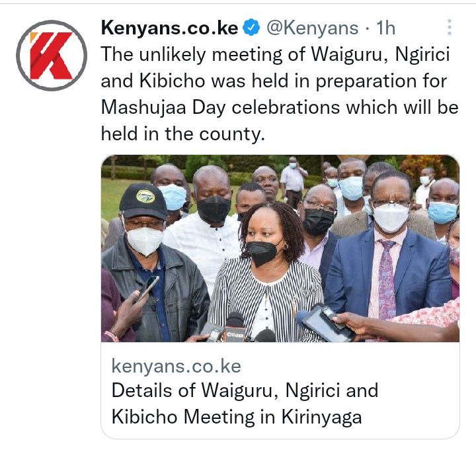Click the words 'held in the county.'
This screenshot has width=476, height=450.
click(183, 134)
